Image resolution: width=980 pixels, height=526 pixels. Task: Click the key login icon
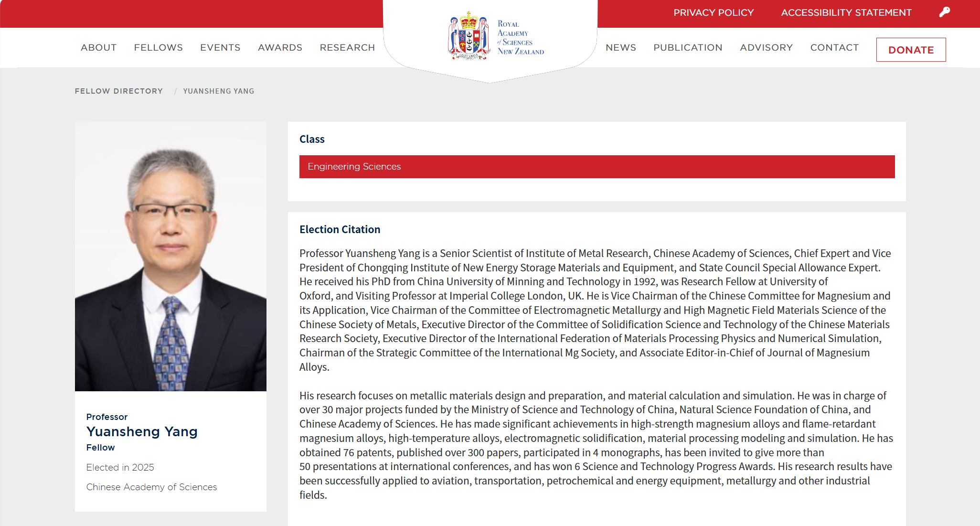click(x=944, y=12)
